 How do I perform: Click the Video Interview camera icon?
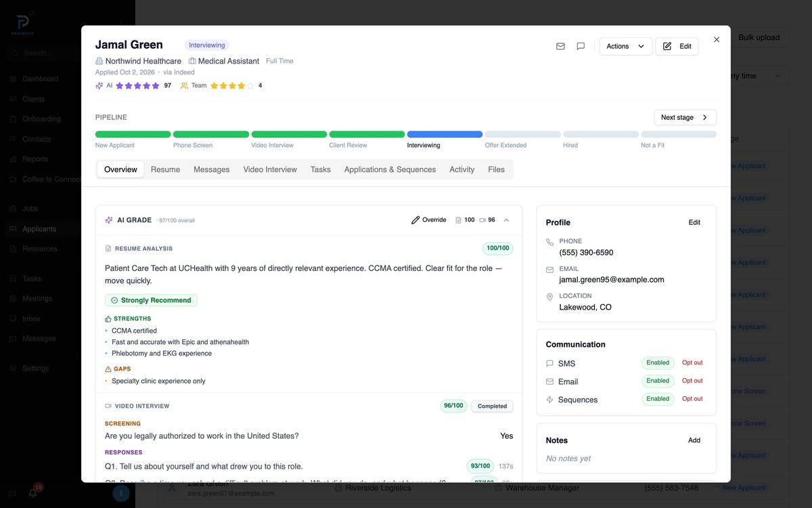108,406
